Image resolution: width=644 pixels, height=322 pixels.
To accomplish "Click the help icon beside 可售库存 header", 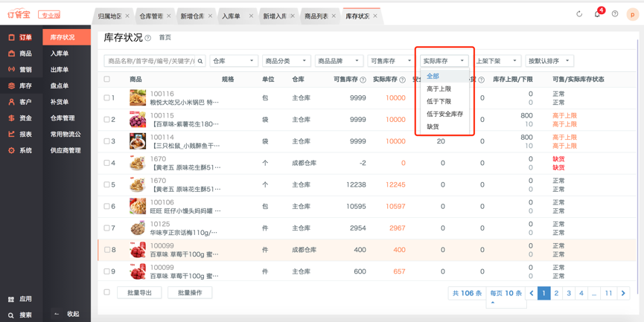I will tap(363, 80).
